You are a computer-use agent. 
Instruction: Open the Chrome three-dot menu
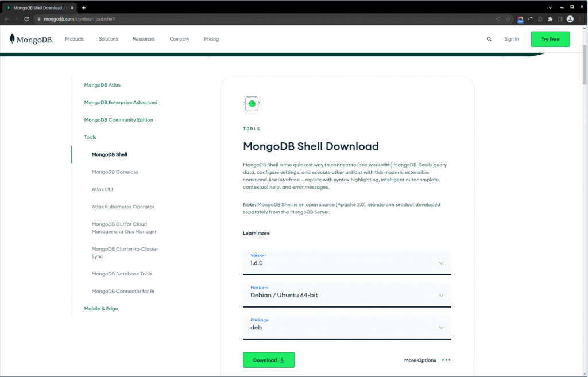(x=580, y=19)
